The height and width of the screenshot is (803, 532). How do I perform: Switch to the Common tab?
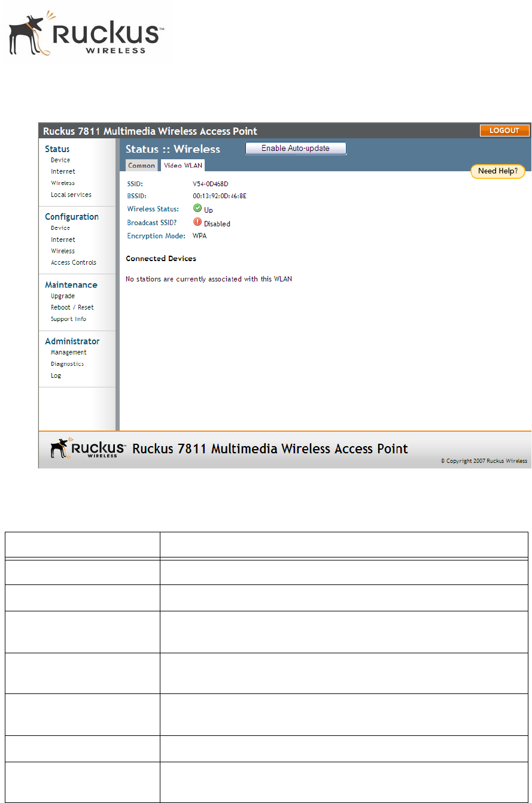(142, 166)
